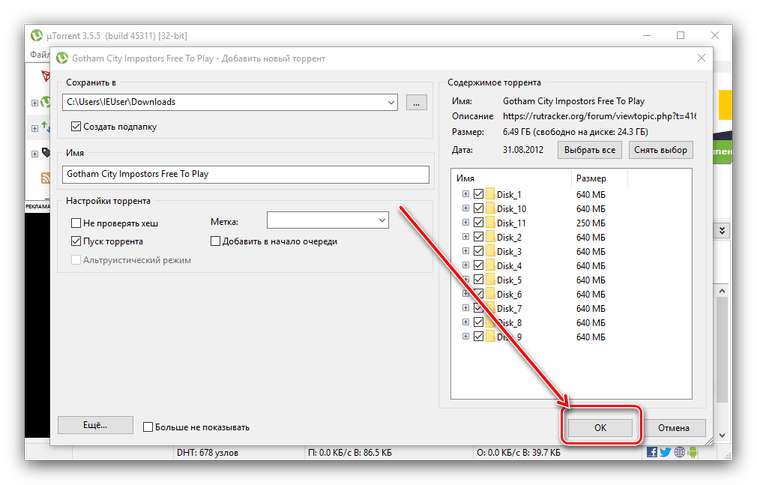Uncheck the Создать подпапку checkbox
This screenshot has width=757, height=485.
76,127
